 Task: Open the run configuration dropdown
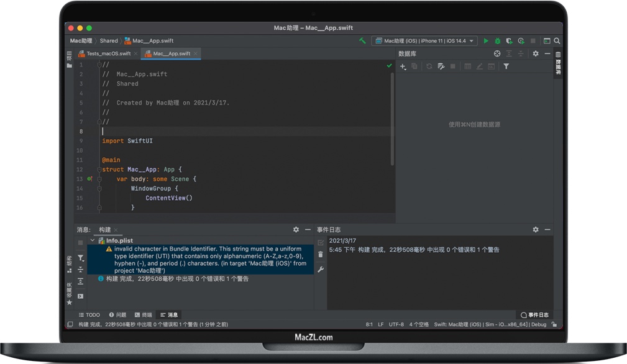pos(423,40)
